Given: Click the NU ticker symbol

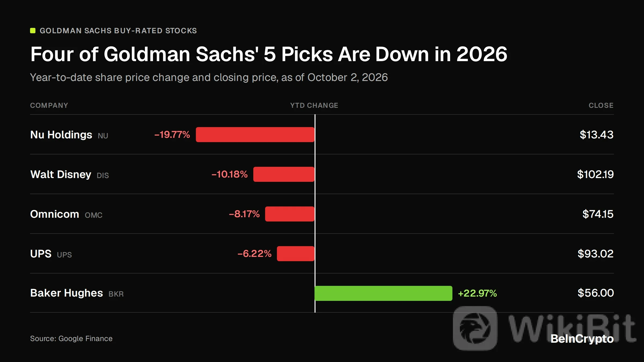Looking at the screenshot, I should 103,136.
